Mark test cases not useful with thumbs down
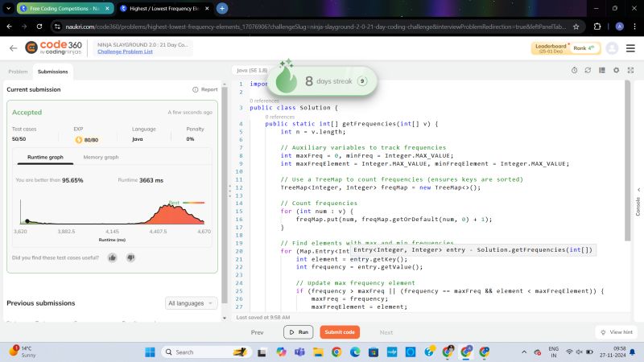Screen dimensions: 644x362 pos(130,257)
